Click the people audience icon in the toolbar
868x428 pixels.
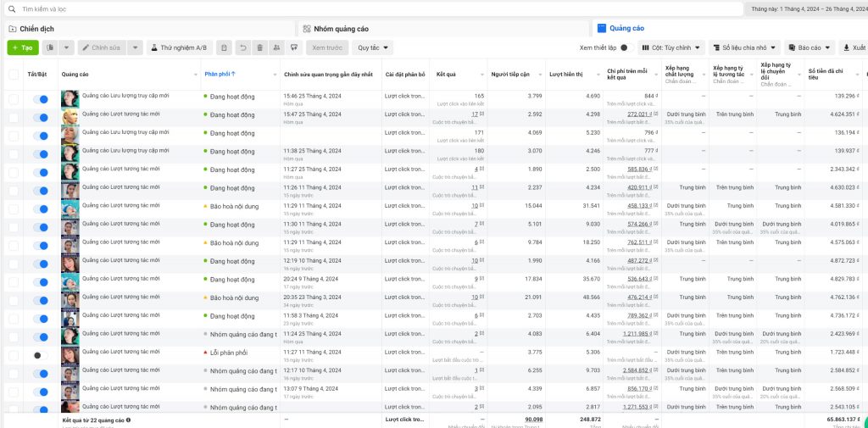click(276, 47)
